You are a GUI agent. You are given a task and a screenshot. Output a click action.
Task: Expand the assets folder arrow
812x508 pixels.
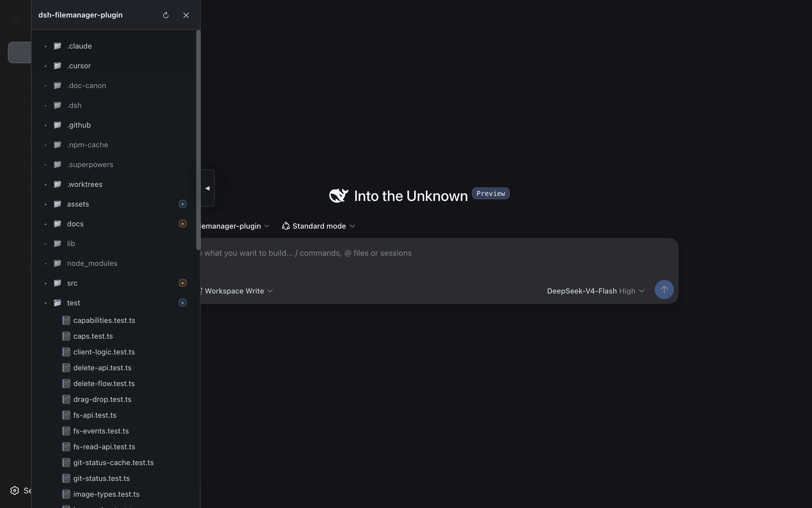[x=46, y=204]
